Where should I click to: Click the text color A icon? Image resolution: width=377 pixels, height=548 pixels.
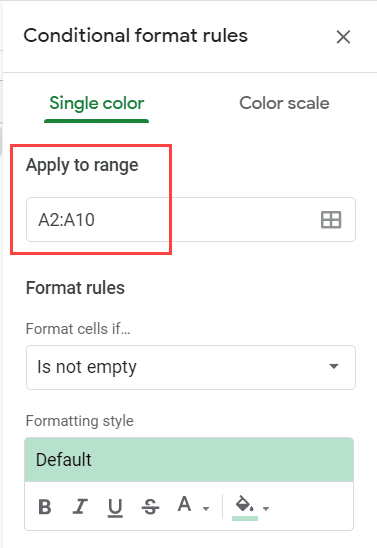[x=184, y=504]
